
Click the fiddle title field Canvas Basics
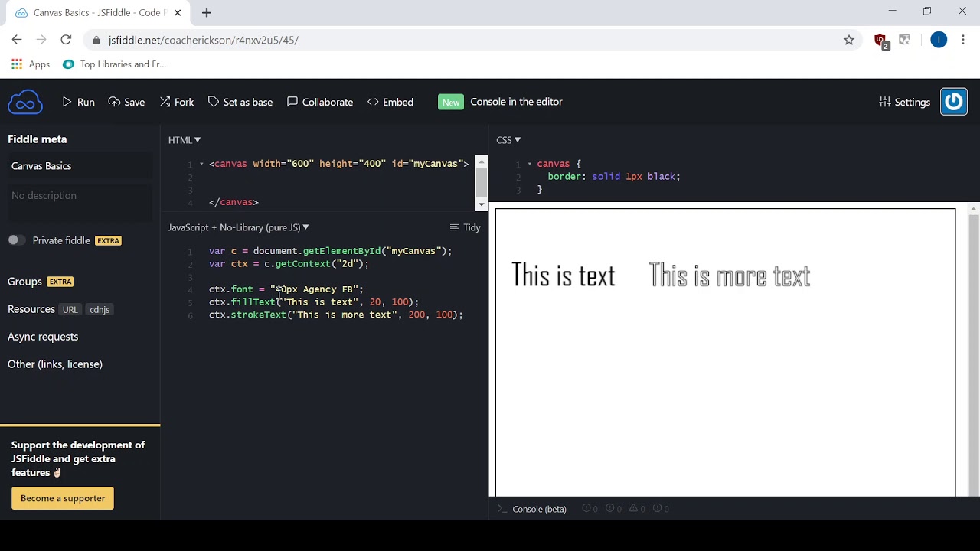80,166
